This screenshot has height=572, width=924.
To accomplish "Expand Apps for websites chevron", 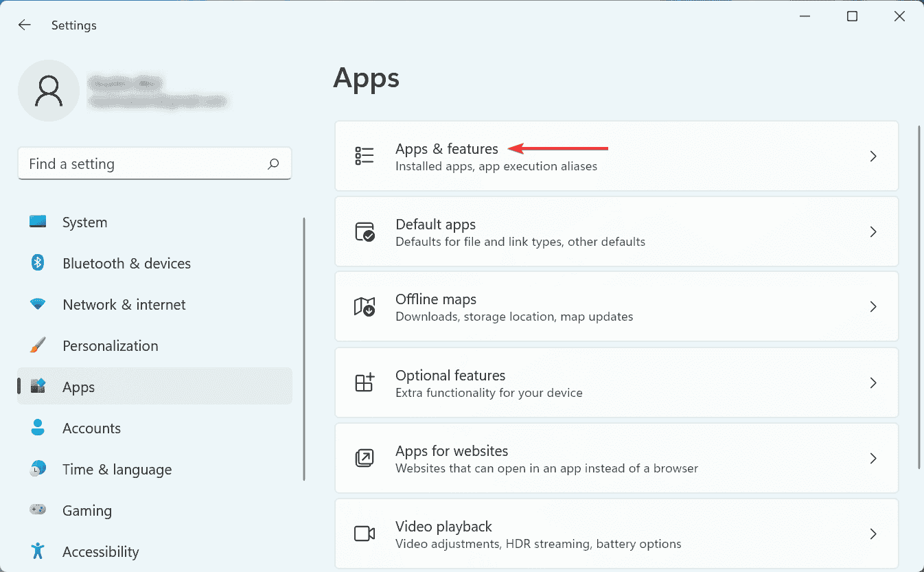I will [873, 458].
